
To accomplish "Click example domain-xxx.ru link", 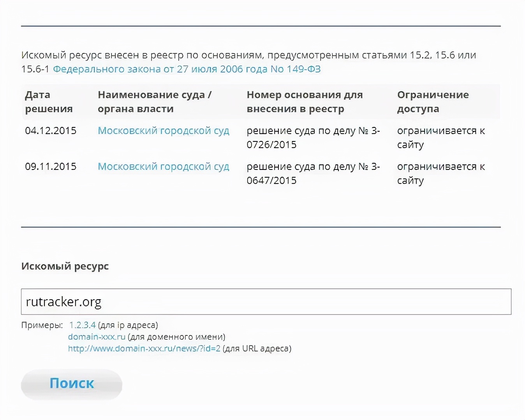I will (97, 337).
